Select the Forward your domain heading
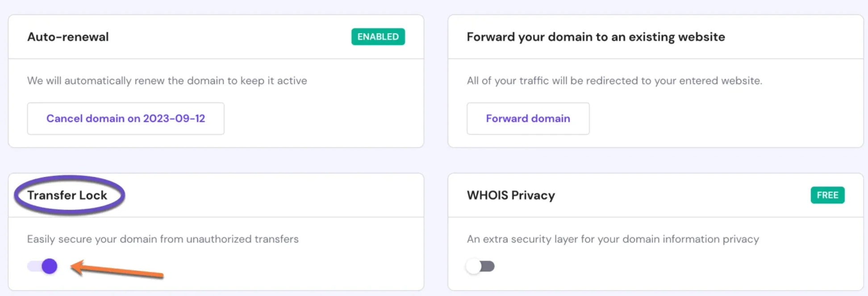 click(596, 37)
